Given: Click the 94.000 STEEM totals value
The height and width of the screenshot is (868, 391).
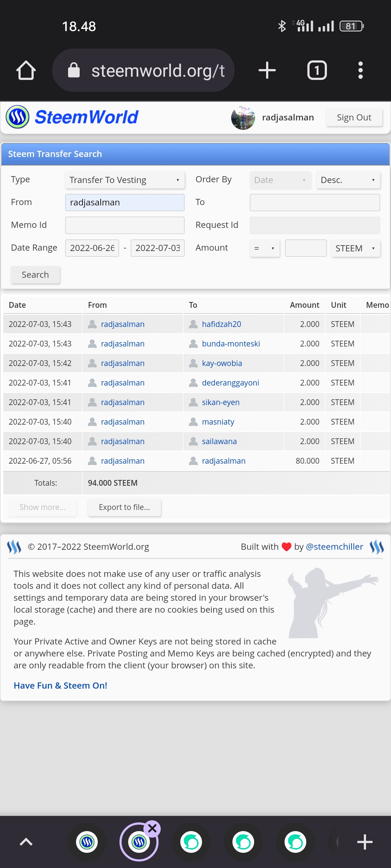Looking at the screenshot, I should pos(113,483).
